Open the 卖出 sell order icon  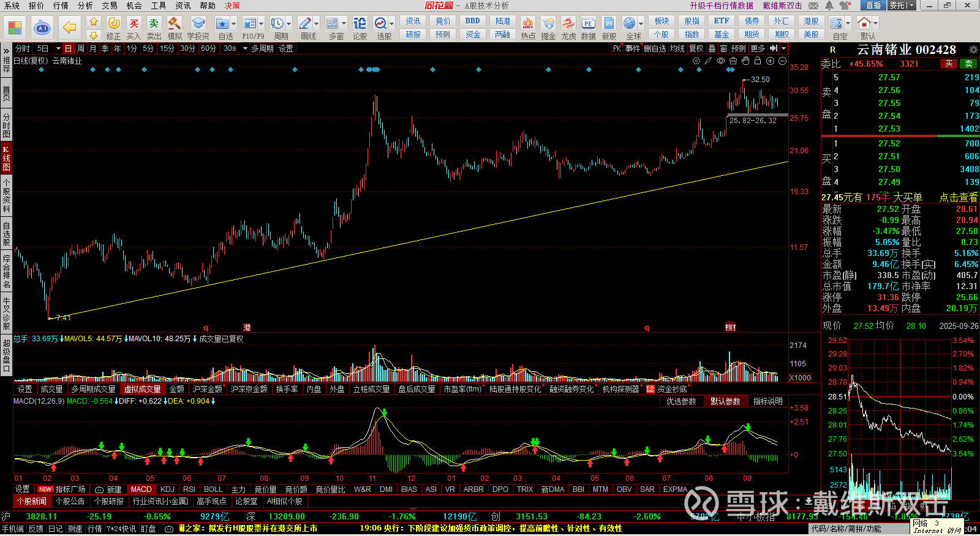(x=154, y=23)
